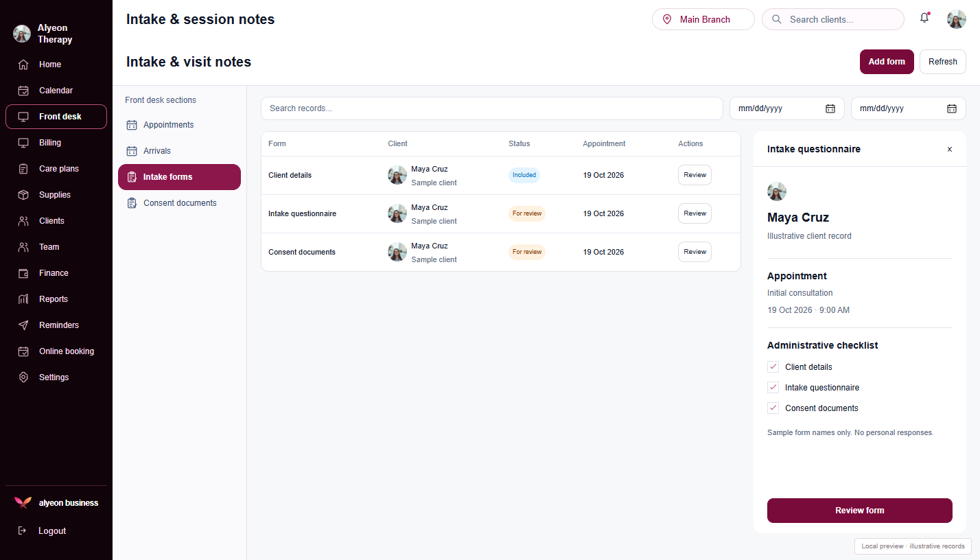Viewport: 980px width, 560px height.
Task: Focus the Search clients field
Action: pyautogui.click(x=833, y=19)
